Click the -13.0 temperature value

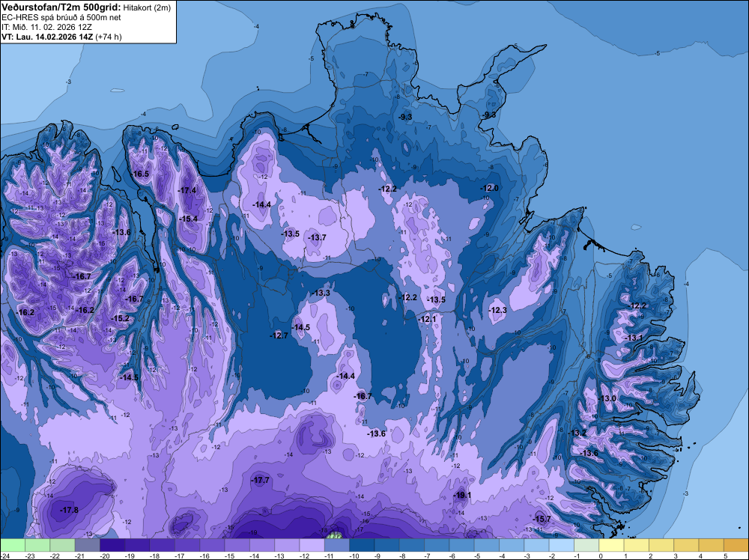point(608,398)
